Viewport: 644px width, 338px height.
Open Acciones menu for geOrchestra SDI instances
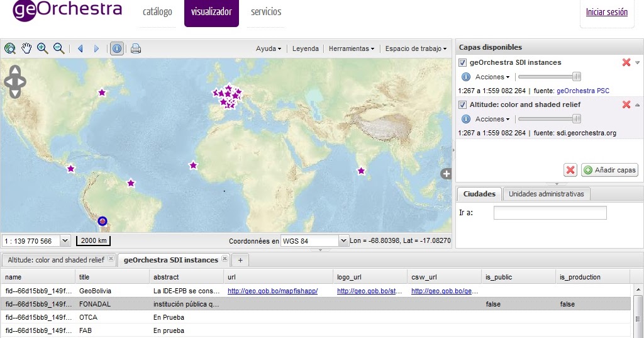point(492,77)
